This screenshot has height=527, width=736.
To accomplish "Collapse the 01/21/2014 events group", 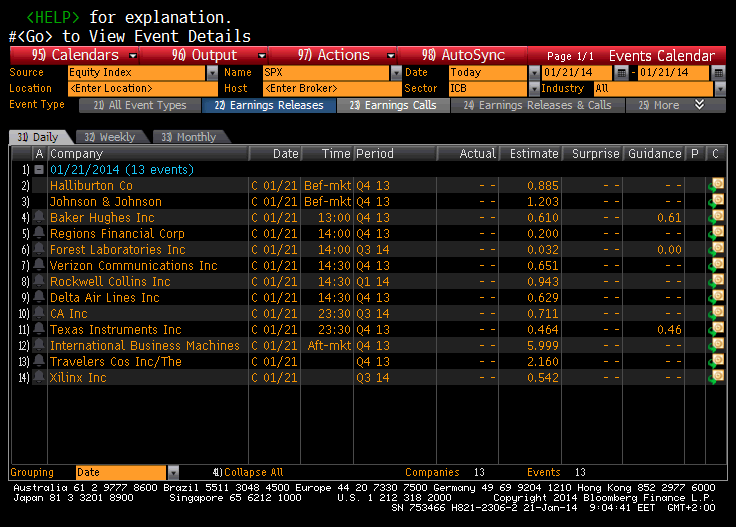I will coord(39,169).
